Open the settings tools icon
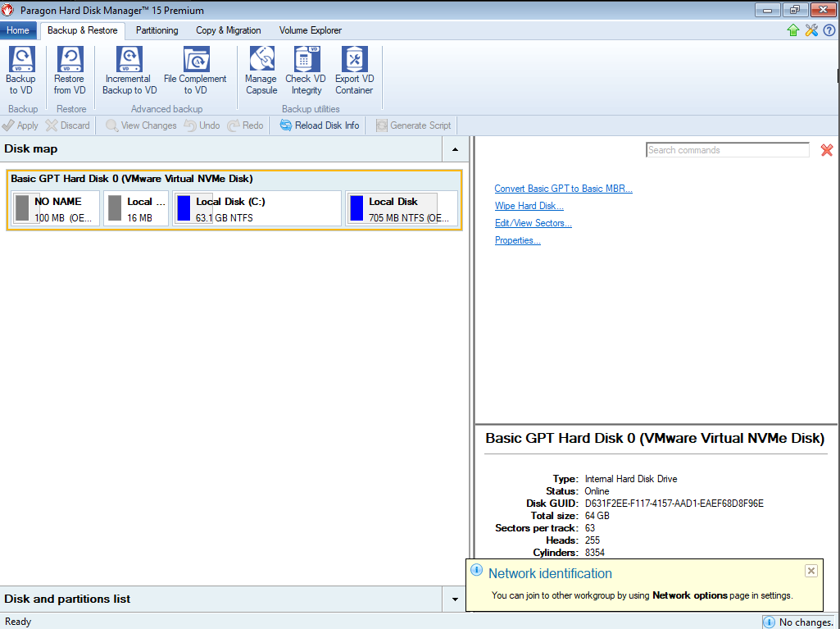 pos(811,30)
